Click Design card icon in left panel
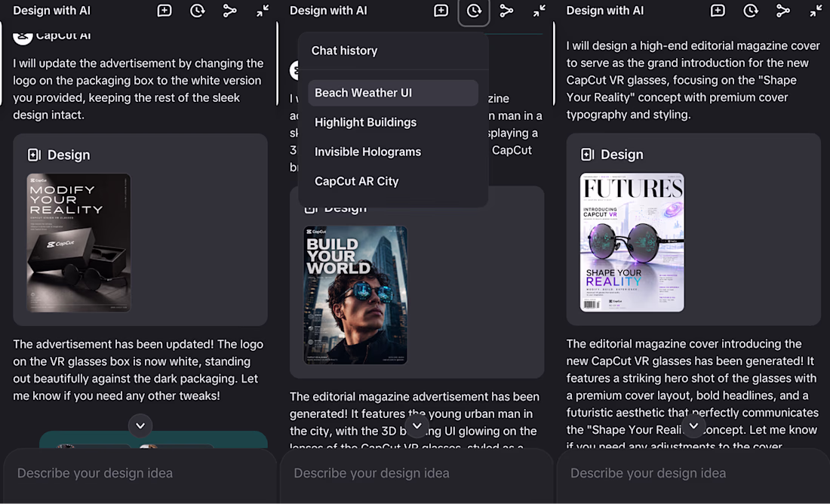Image resolution: width=830 pixels, height=504 pixels. tap(35, 155)
